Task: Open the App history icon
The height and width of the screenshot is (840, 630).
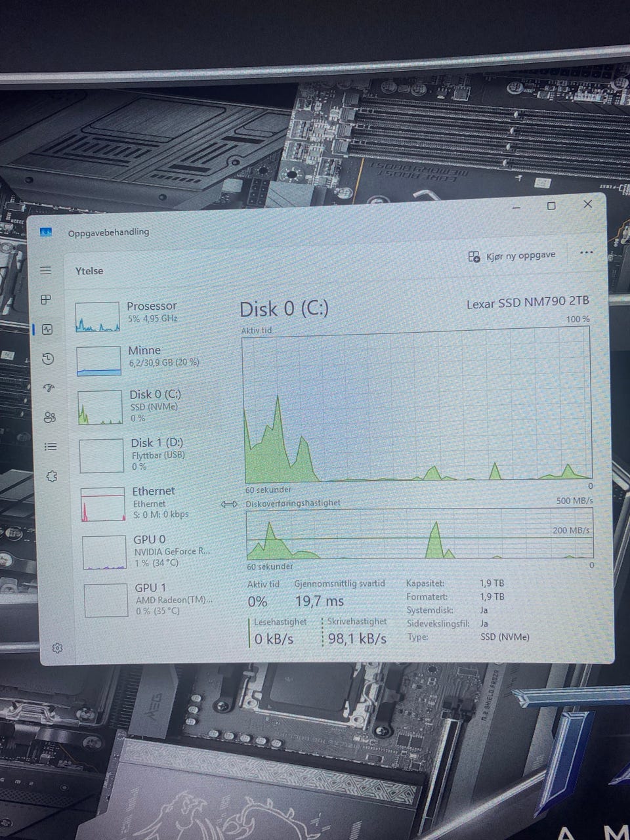Action: point(47,358)
